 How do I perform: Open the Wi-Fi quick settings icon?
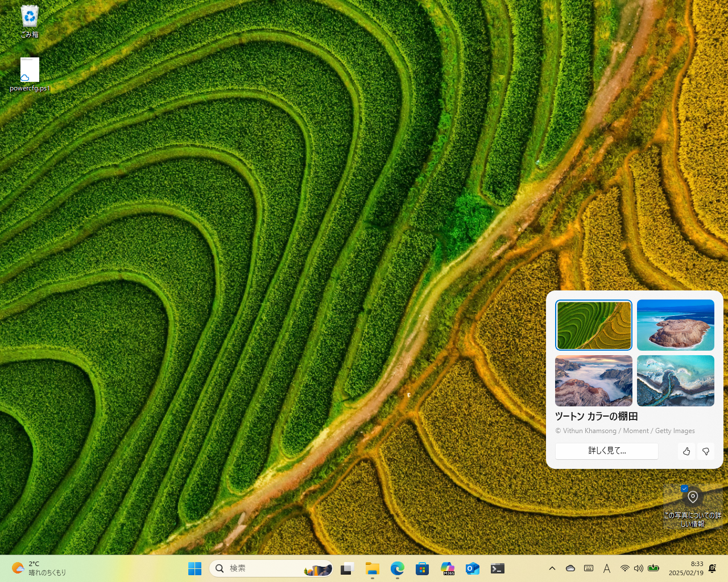[624, 568]
